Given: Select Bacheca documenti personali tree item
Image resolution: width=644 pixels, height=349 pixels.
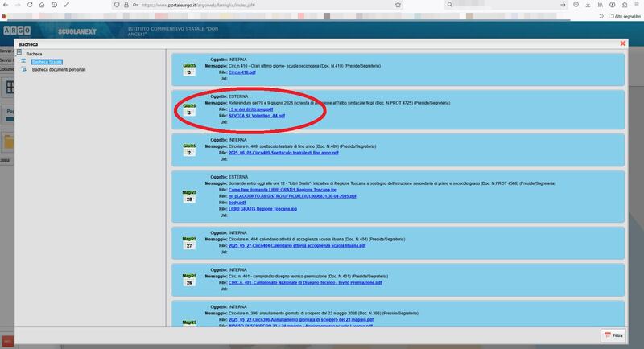Looking at the screenshot, I should (x=59, y=70).
